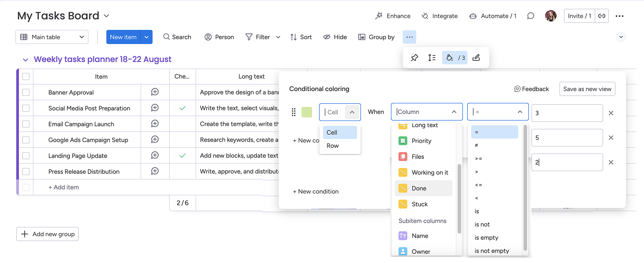This screenshot has height=263, width=644.
Task: Open conversation for Banner Approval
Action: click(x=155, y=92)
